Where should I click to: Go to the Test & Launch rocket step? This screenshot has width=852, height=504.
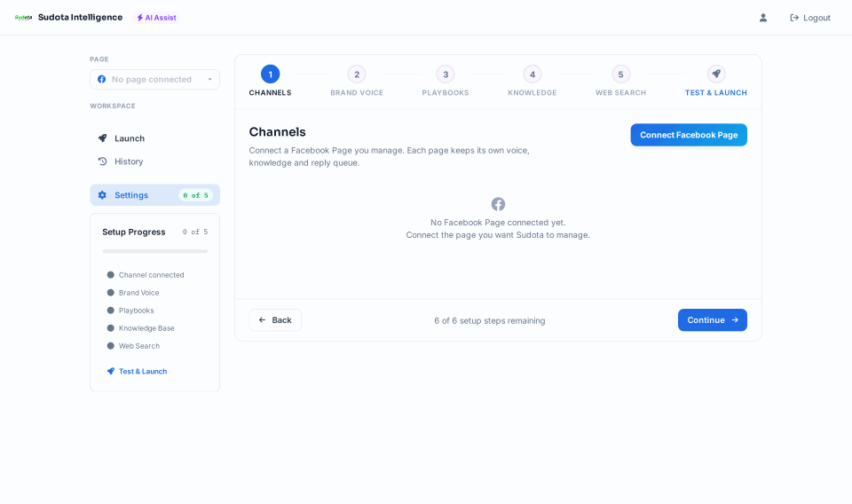pos(716,81)
